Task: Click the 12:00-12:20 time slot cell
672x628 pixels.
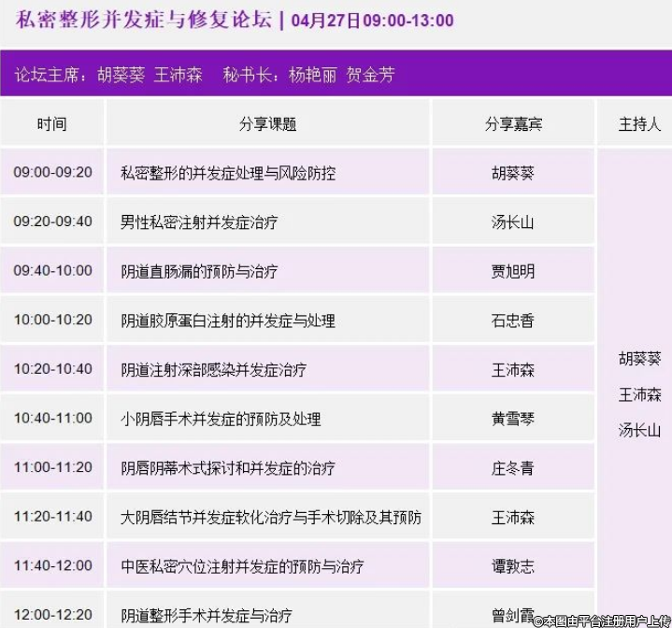Action: click(52, 614)
